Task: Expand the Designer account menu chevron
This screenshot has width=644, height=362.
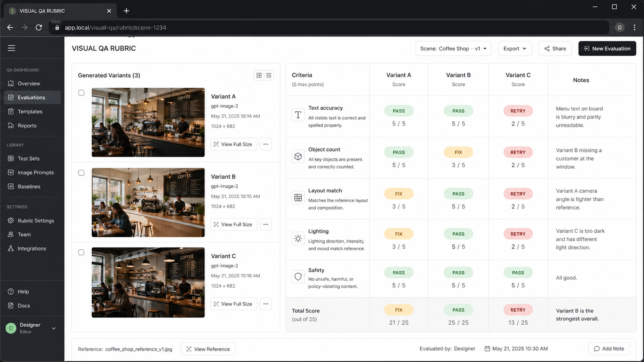Action: 54,328
